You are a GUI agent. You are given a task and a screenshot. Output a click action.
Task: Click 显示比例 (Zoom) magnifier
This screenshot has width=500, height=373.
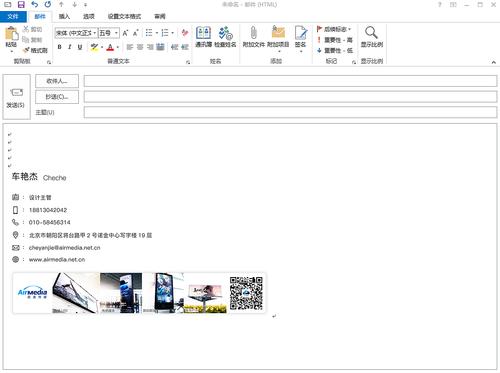click(372, 37)
